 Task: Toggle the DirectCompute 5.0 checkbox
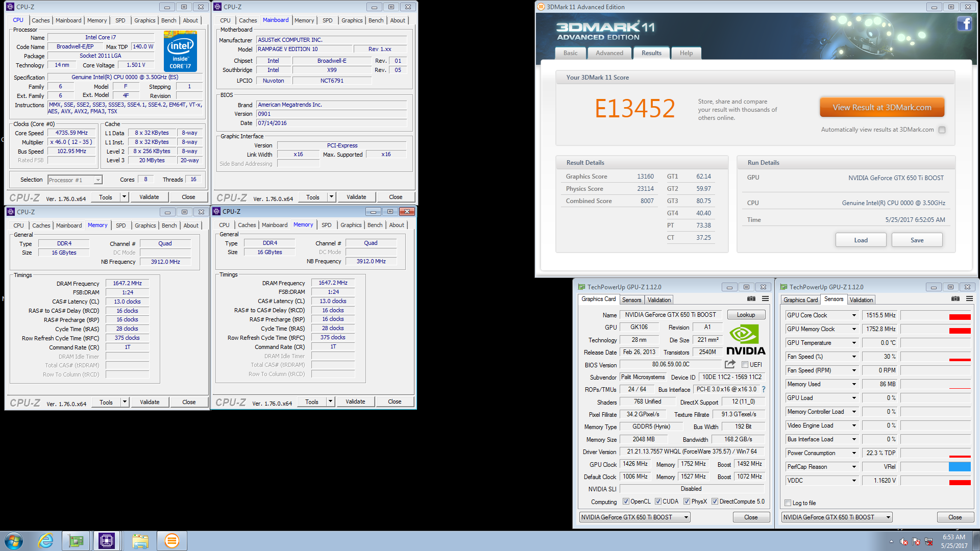tap(715, 501)
